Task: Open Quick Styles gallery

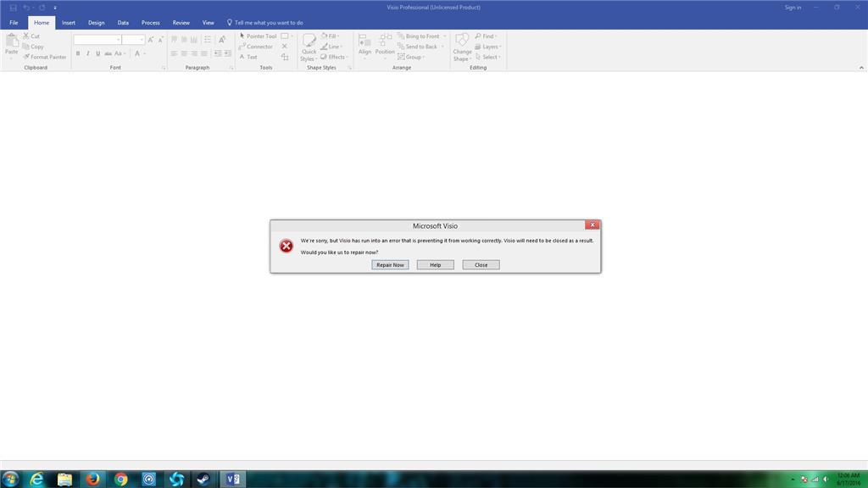Action: (x=309, y=47)
